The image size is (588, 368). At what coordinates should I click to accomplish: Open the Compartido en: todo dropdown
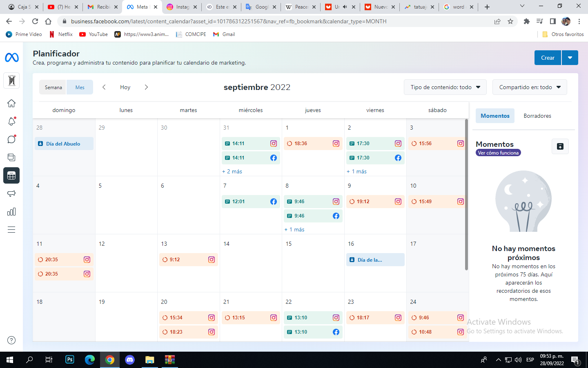tap(530, 87)
